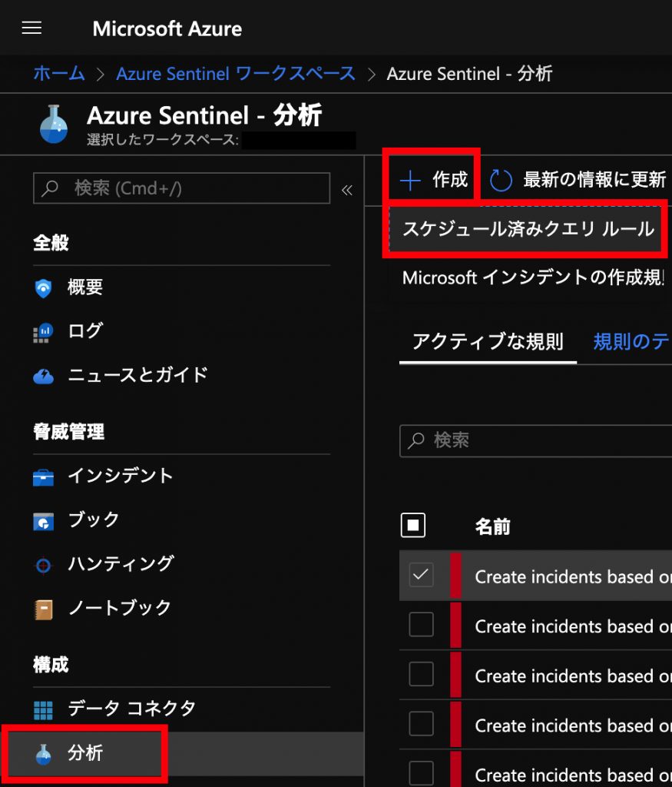672x787 pixels.
Task: Switch to 規則のテンプレート tab
Action: (x=632, y=342)
